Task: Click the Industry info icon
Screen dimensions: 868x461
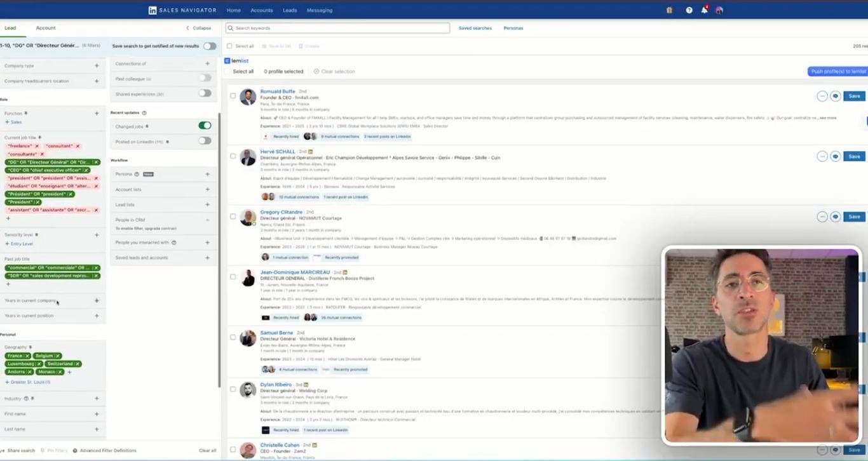Action: click(x=26, y=398)
